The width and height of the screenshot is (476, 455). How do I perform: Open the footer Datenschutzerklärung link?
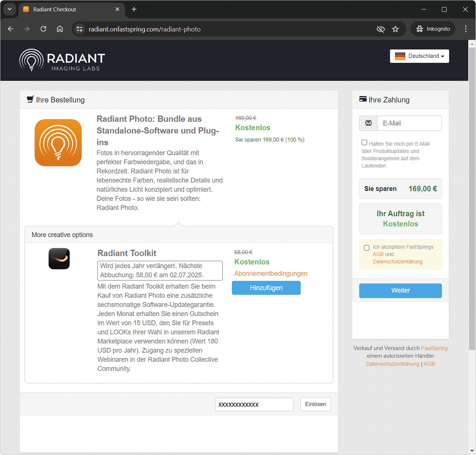pyautogui.click(x=392, y=364)
